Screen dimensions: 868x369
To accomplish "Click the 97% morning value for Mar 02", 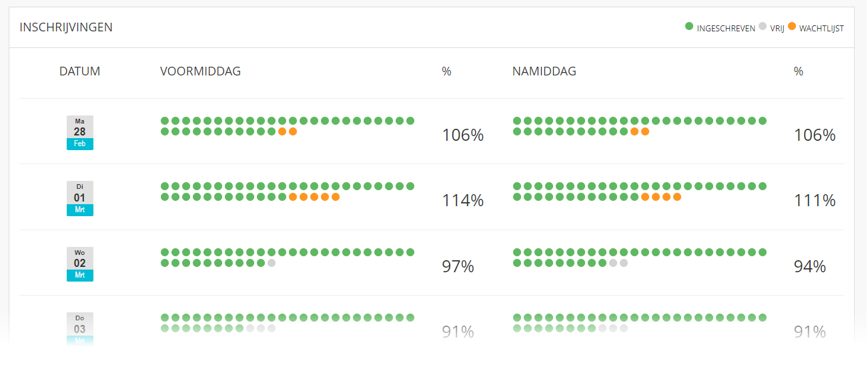I will pyautogui.click(x=458, y=266).
